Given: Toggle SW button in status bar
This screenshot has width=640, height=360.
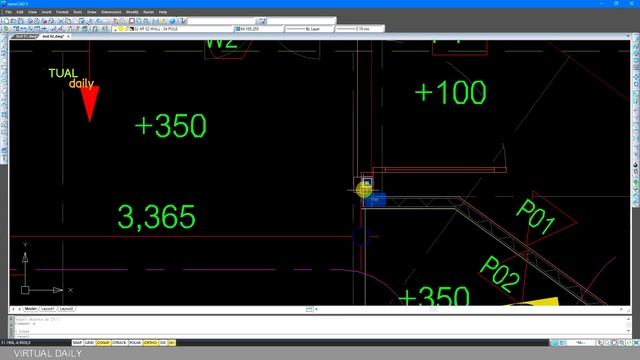Looking at the screenshot, I should point(163,343).
